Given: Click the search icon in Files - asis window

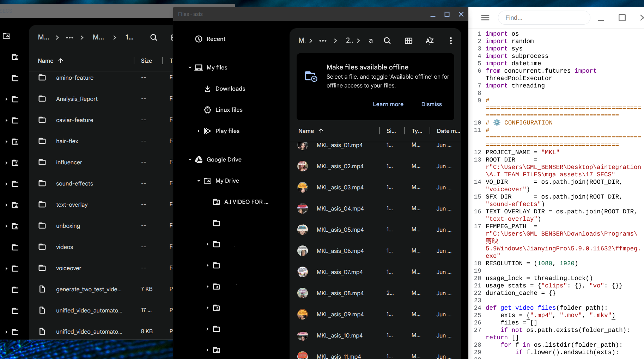Looking at the screenshot, I should 387,41.
